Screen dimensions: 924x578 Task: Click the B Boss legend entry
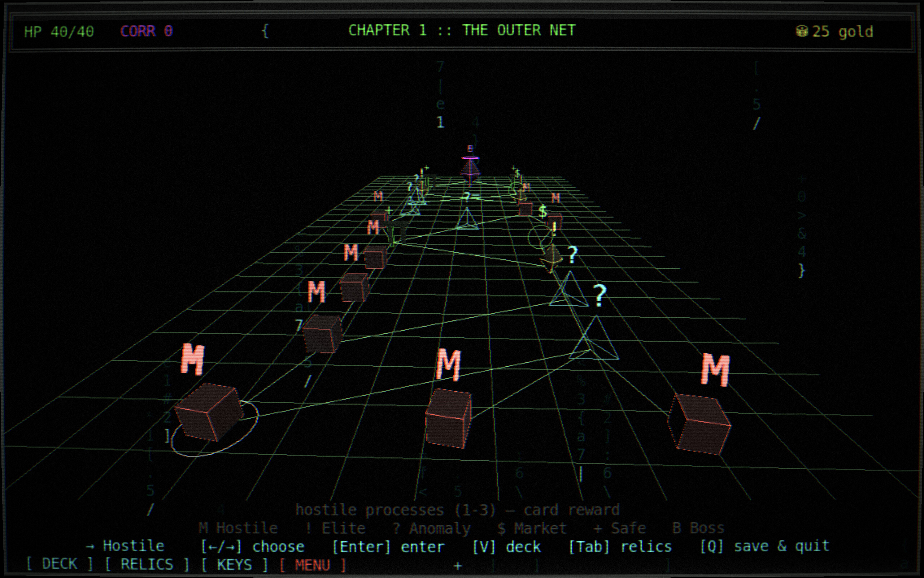tap(698, 528)
